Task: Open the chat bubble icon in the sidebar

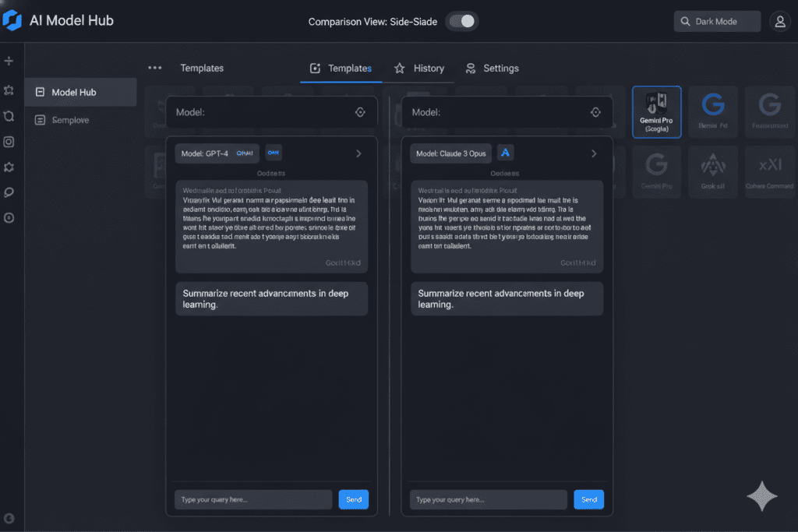Action: 9,192
